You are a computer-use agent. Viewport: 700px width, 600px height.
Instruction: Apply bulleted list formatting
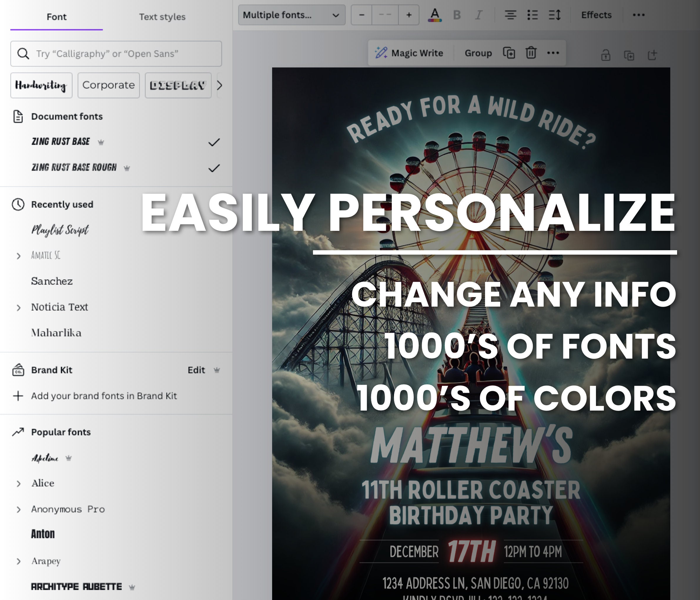point(532,15)
